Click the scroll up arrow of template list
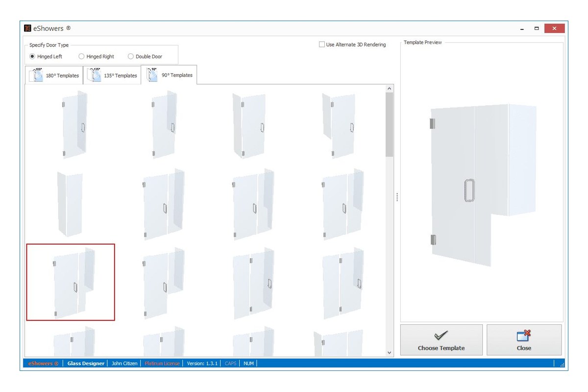 click(x=390, y=89)
